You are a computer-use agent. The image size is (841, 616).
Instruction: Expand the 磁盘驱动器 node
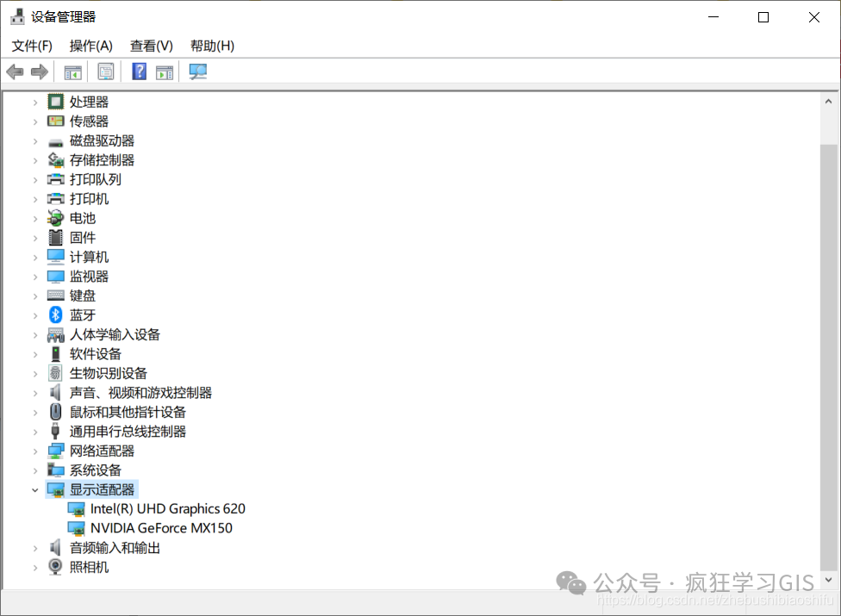click(x=35, y=141)
